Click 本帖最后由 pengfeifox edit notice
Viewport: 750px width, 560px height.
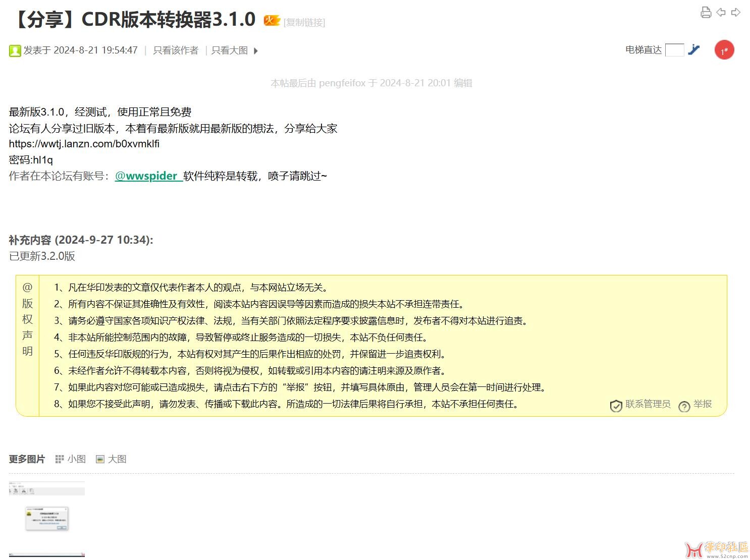pos(371,83)
